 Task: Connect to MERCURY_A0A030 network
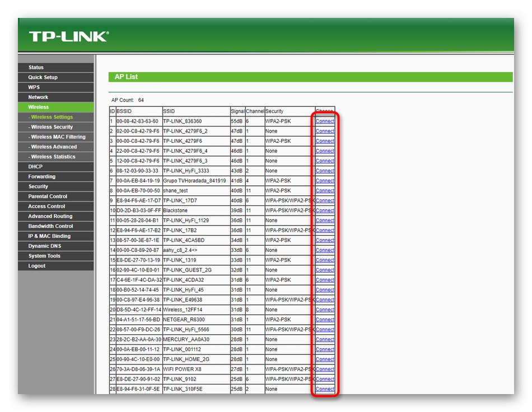325,339
